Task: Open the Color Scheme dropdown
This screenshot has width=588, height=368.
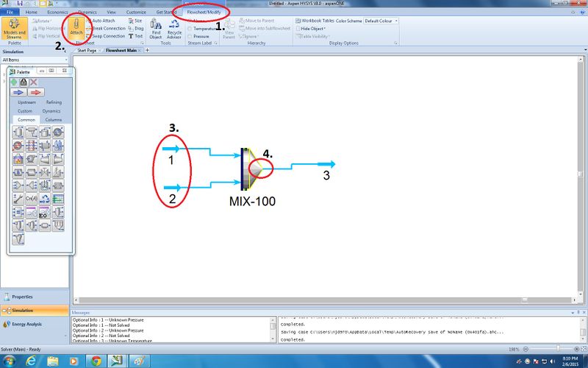Action: point(381,21)
